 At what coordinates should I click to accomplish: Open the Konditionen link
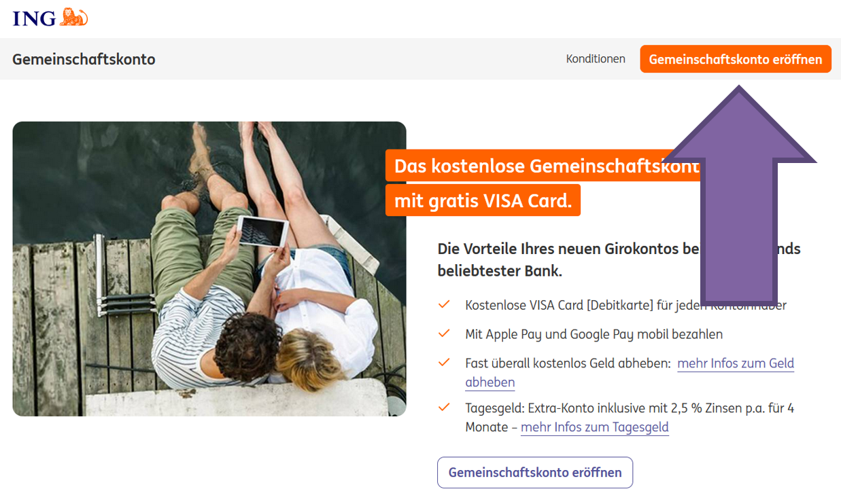(x=596, y=59)
